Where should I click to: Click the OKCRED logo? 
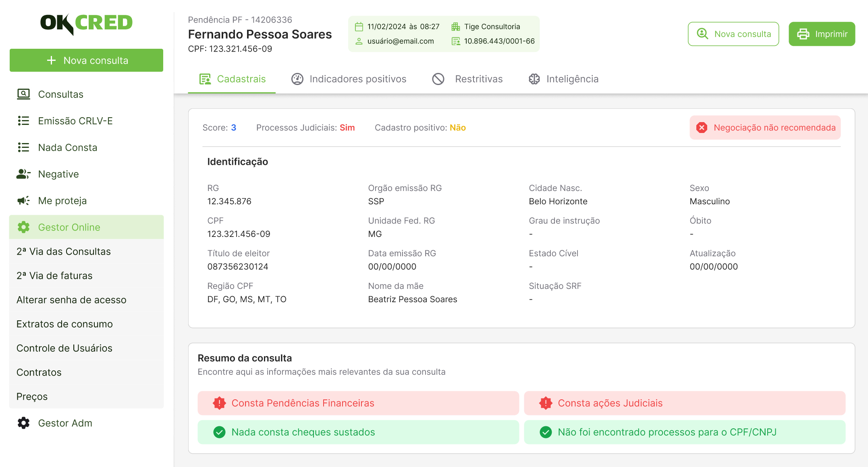coord(86,23)
